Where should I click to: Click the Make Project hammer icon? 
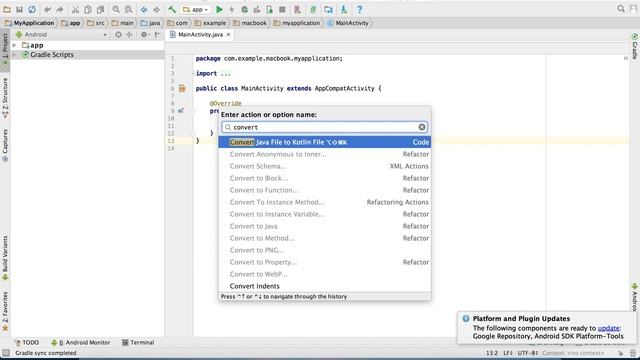click(172, 9)
